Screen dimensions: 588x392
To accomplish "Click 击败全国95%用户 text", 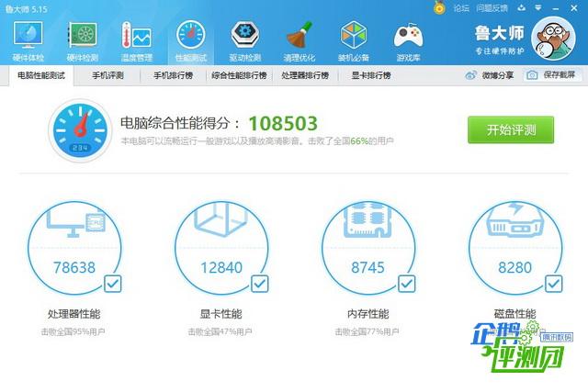I will coord(73,331).
